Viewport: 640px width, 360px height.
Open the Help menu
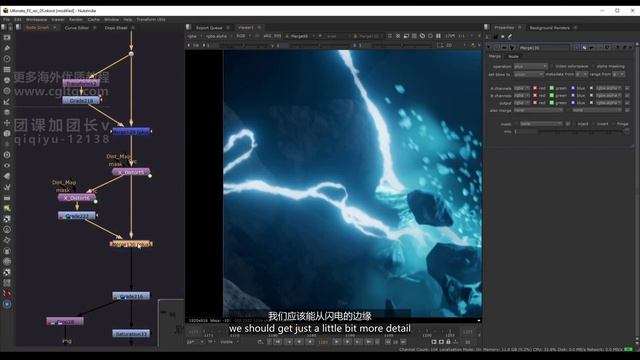[128, 20]
